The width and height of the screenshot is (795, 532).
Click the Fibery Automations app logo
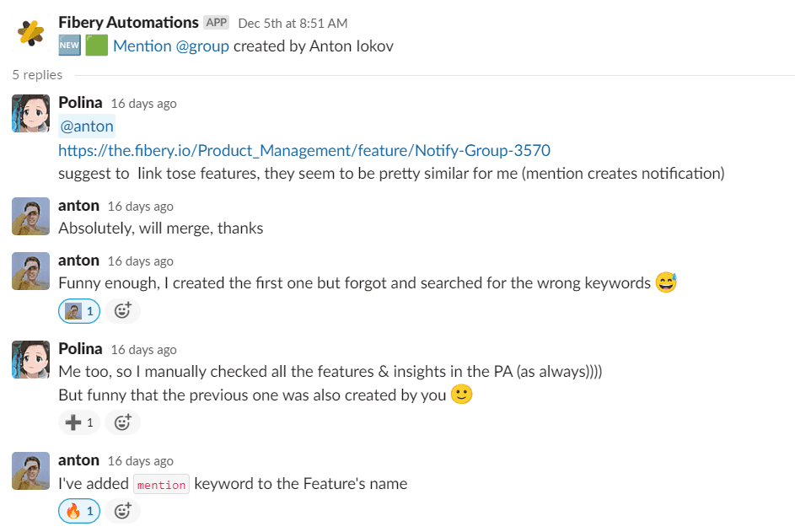coord(31,33)
